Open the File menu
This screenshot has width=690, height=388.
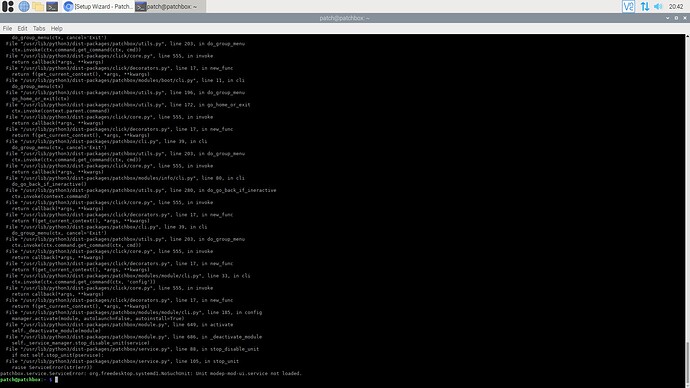pyautogui.click(x=7, y=28)
